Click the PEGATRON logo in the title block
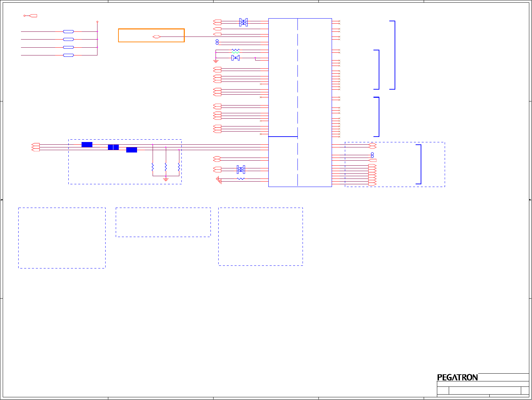Viewport: 532px width, 400px height. (x=457, y=377)
